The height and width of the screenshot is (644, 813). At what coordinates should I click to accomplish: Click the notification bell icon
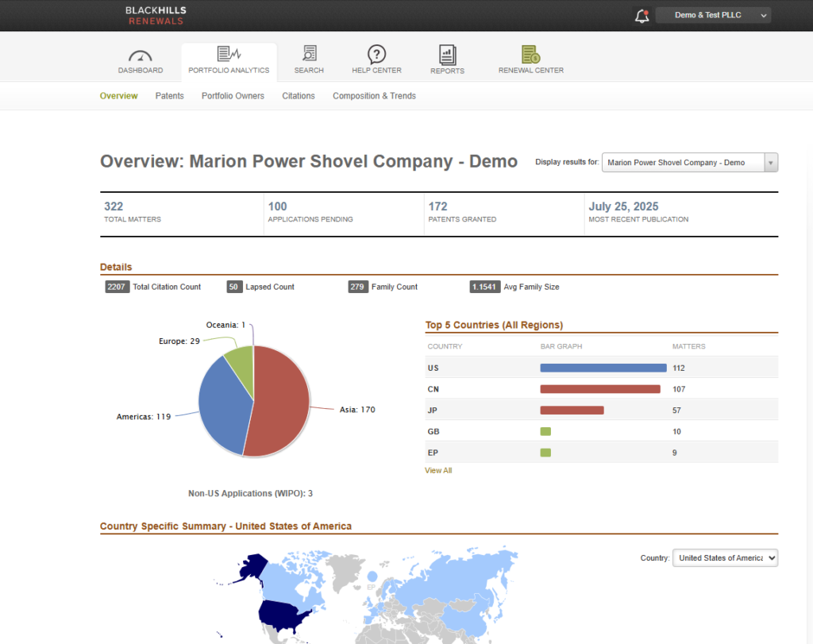642,16
